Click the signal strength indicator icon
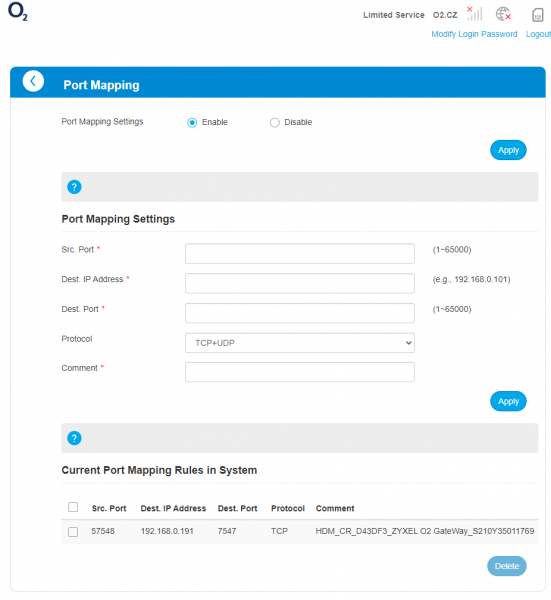The image size is (551, 600). (x=474, y=13)
